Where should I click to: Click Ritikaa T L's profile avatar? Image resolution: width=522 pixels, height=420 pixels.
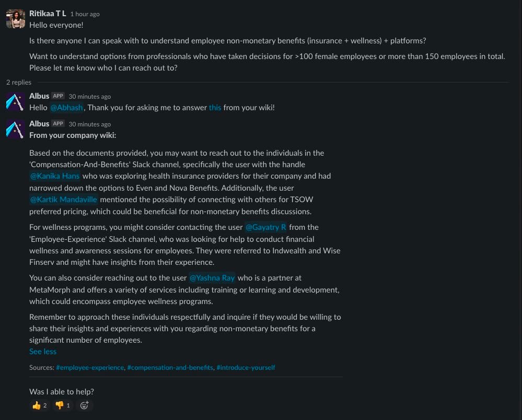[x=15, y=19]
